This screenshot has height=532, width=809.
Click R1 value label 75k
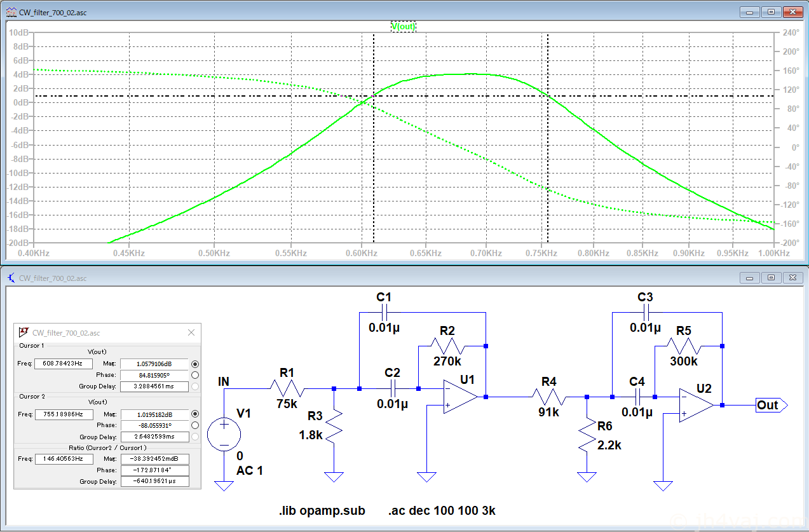[287, 404]
